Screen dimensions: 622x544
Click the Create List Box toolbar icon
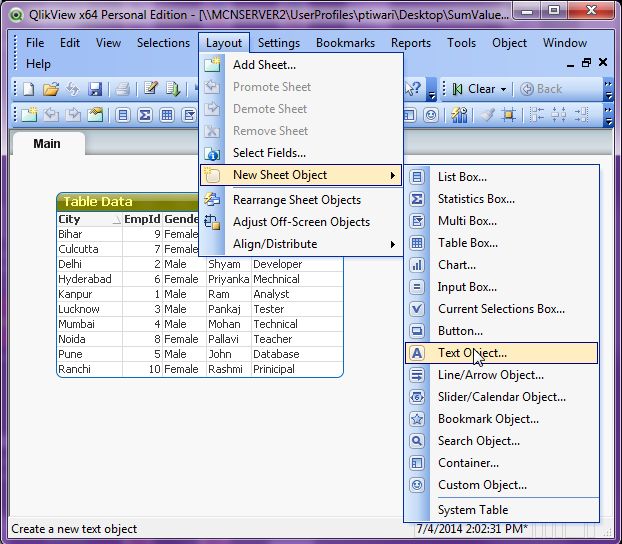(123, 115)
